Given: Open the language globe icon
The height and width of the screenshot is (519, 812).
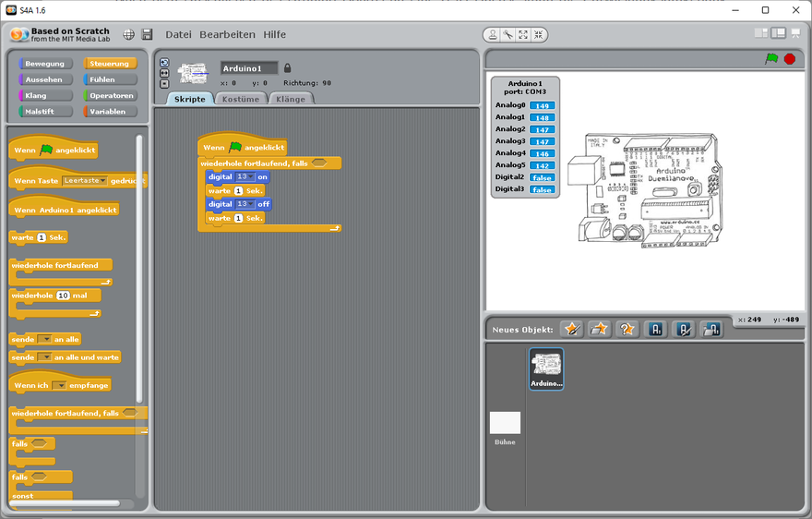Looking at the screenshot, I should [128, 34].
